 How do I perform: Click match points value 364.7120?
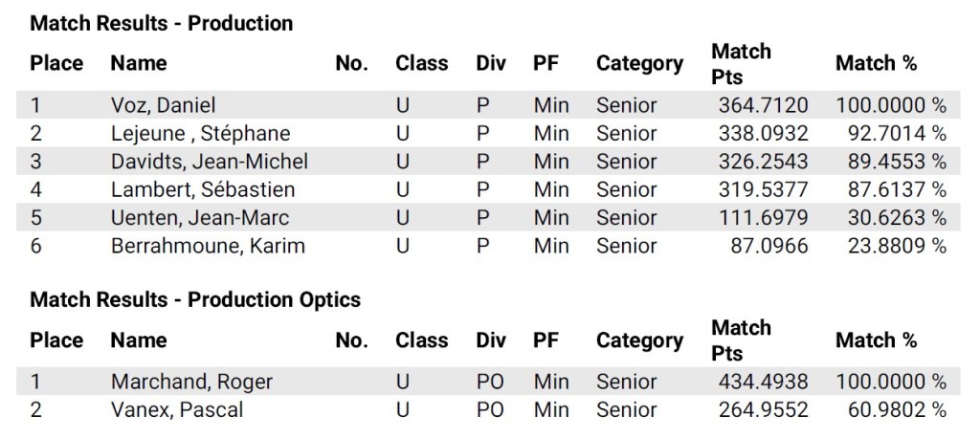click(763, 105)
